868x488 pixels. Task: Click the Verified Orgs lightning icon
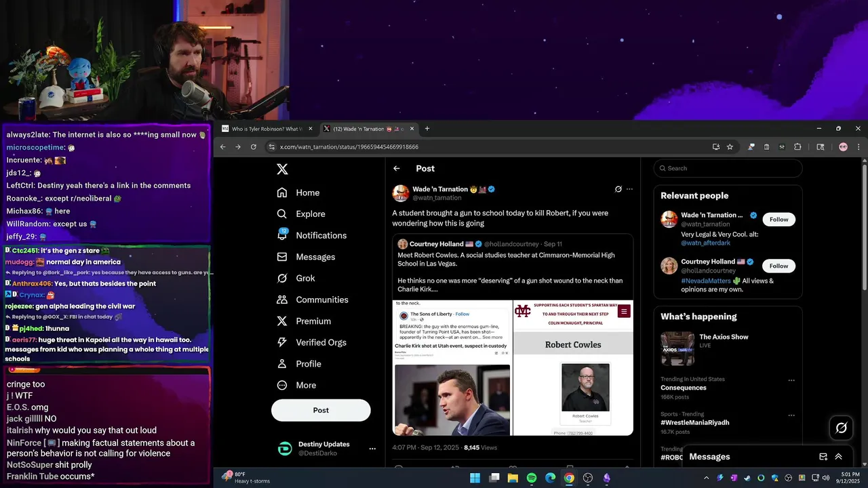tap(282, 342)
